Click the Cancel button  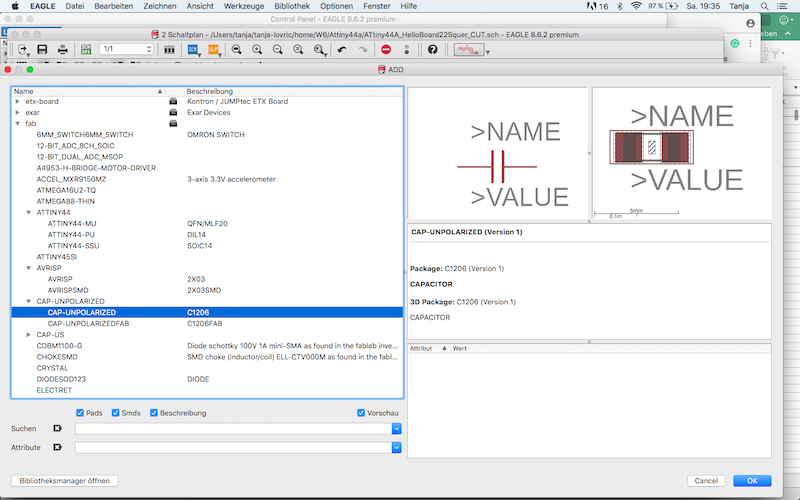click(x=706, y=481)
